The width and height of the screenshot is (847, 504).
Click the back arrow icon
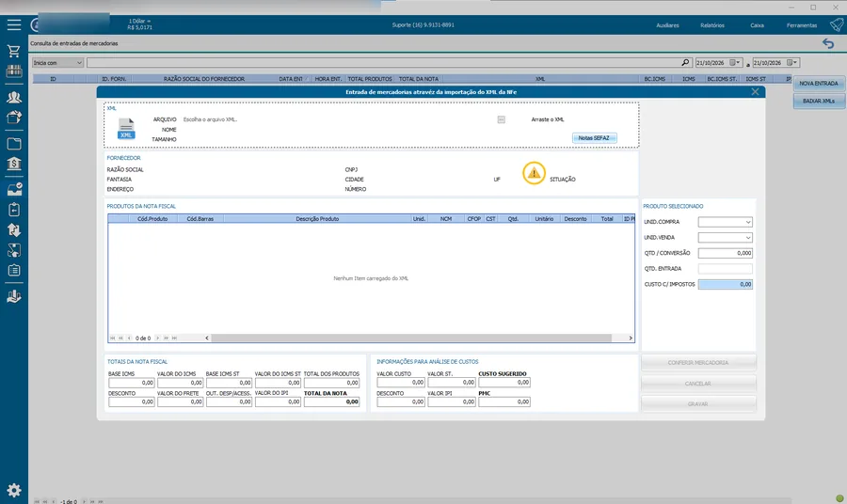tap(828, 43)
